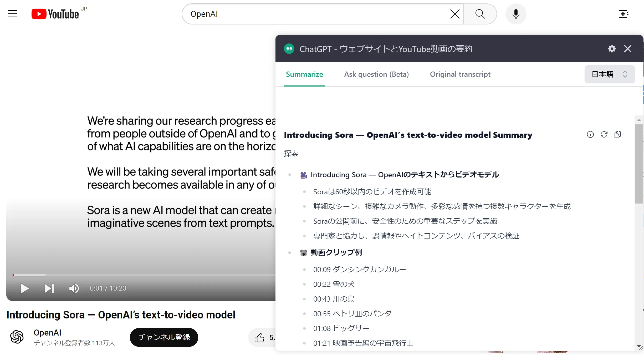Select the 'Original transcript' tab

(460, 74)
